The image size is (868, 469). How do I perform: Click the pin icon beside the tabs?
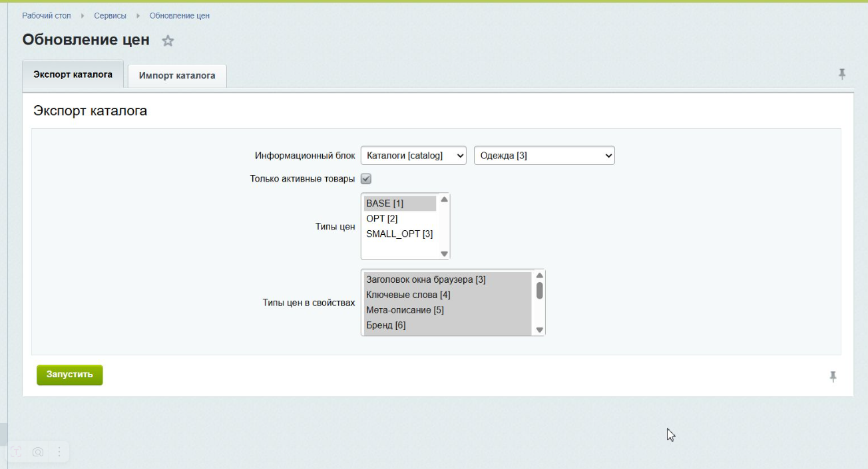841,74
